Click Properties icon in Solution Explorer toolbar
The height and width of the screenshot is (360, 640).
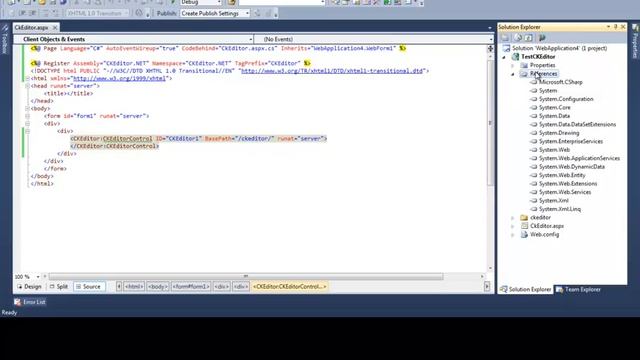(x=505, y=38)
